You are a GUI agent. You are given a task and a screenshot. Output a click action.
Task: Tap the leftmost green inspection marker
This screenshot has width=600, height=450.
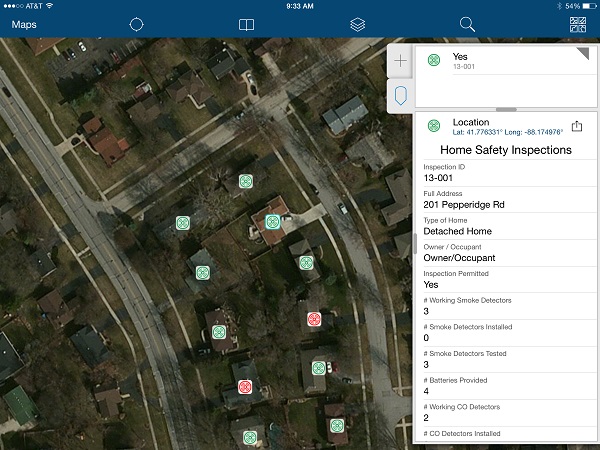[x=183, y=223]
